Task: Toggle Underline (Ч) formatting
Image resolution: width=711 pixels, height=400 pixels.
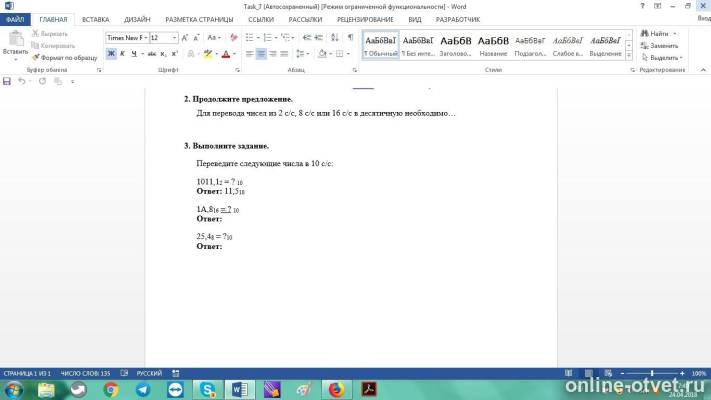Action: tap(134, 54)
